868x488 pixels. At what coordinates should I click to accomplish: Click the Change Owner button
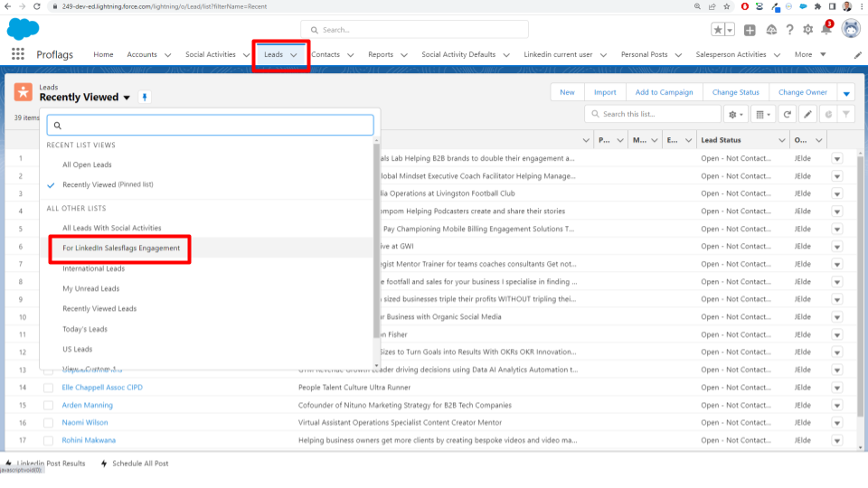click(803, 92)
